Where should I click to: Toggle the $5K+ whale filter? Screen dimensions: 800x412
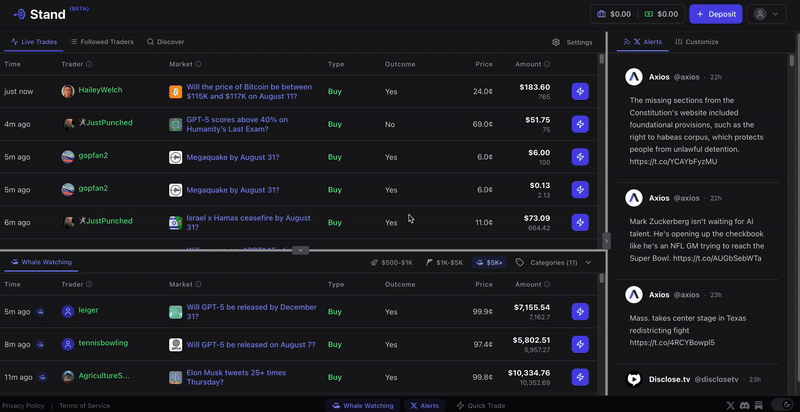(x=489, y=263)
